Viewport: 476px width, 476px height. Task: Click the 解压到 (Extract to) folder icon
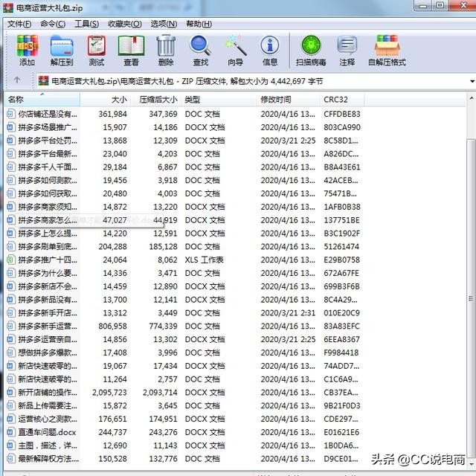pyautogui.click(x=62, y=46)
